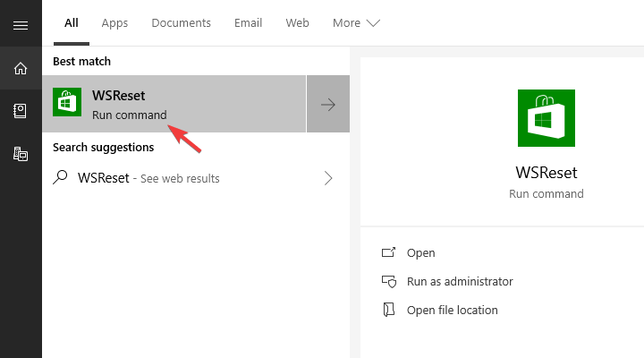Viewport: 644px width, 358px height.
Task: Open the hamburger menu icon
Action: (21, 25)
